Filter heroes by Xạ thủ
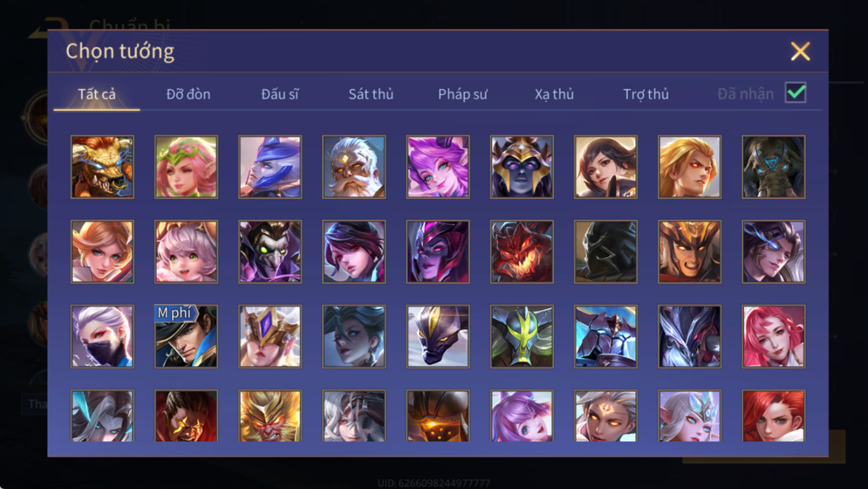The width and height of the screenshot is (868, 489). click(x=554, y=94)
